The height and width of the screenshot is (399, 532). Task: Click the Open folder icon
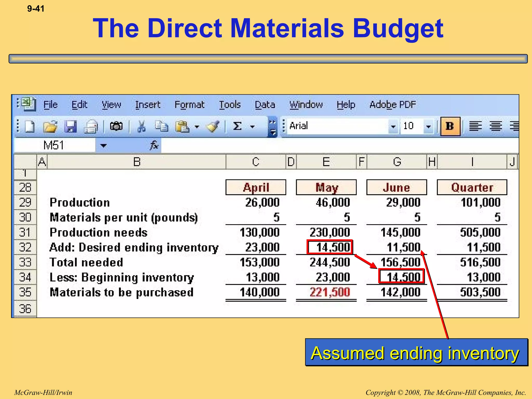(x=50, y=127)
